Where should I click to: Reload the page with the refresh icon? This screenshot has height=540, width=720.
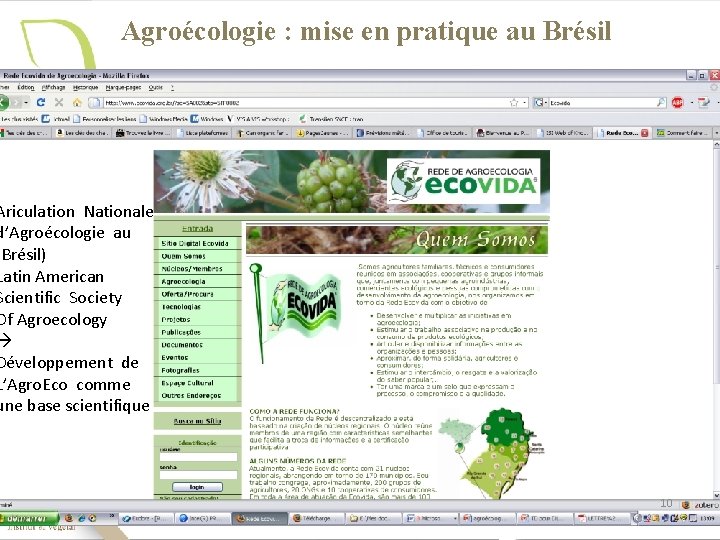click(41, 102)
